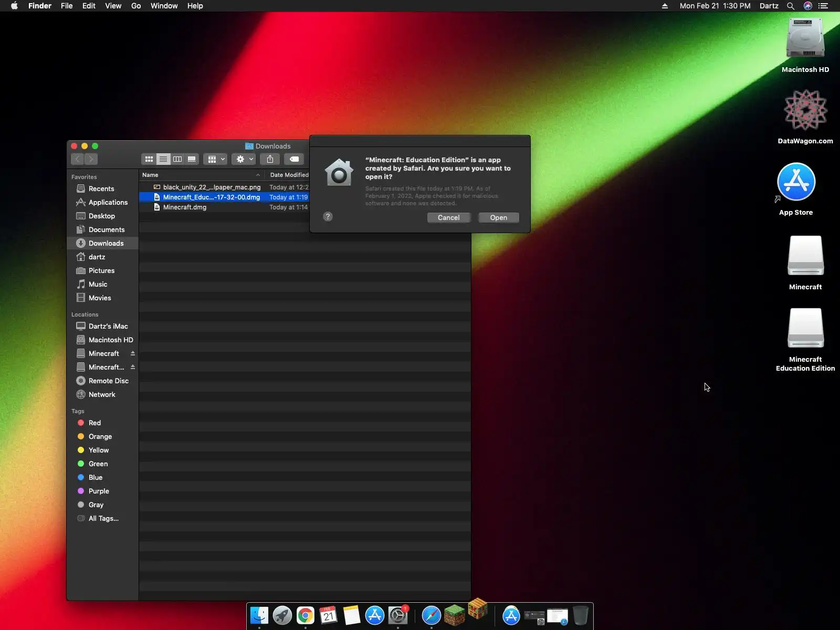The image size is (840, 630).
Task: Eject the truncated Minecraft… volume in sidebar
Action: 133,367
